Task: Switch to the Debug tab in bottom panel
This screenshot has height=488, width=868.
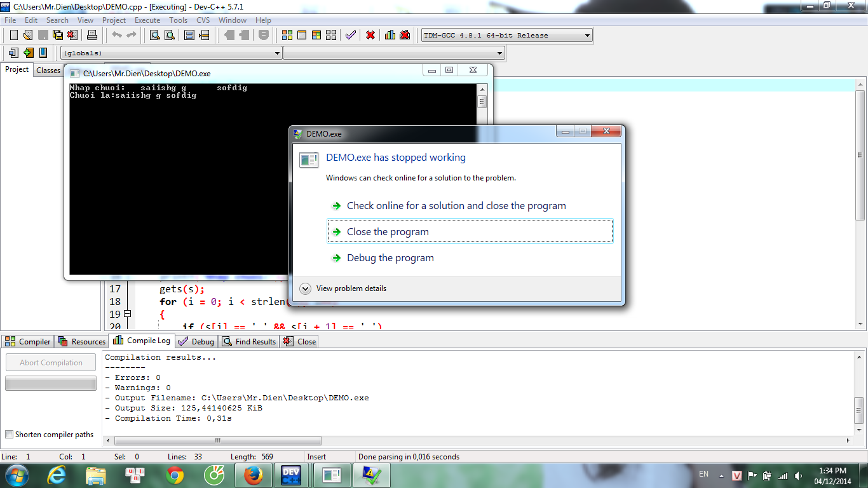Action: (x=196, y=341)
